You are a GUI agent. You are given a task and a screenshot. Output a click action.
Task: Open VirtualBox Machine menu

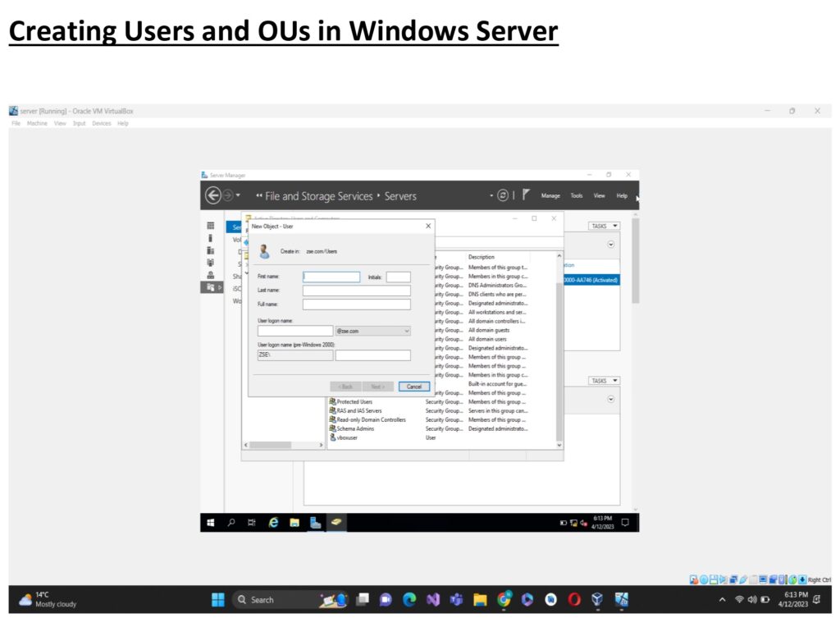coord(37,123)
